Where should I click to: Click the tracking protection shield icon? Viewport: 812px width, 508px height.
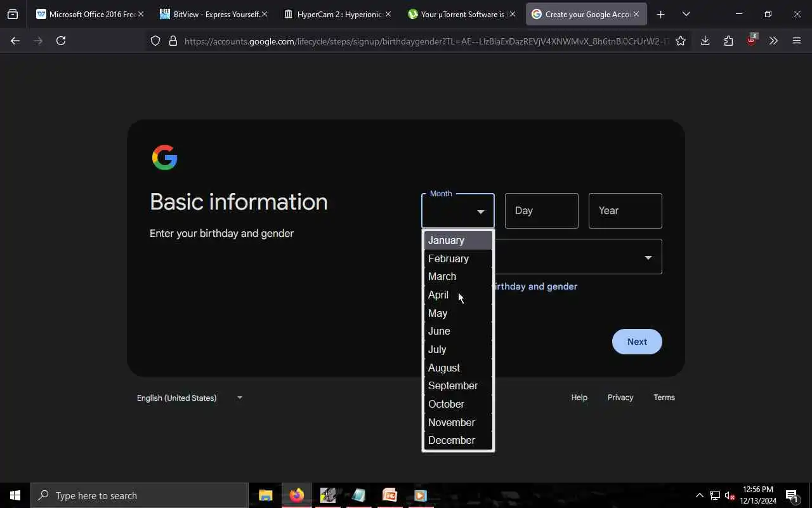point(155,41)
